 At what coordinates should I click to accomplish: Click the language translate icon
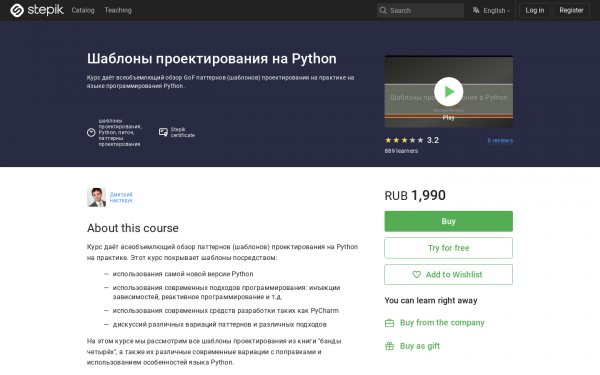click(x=476, y=10)
